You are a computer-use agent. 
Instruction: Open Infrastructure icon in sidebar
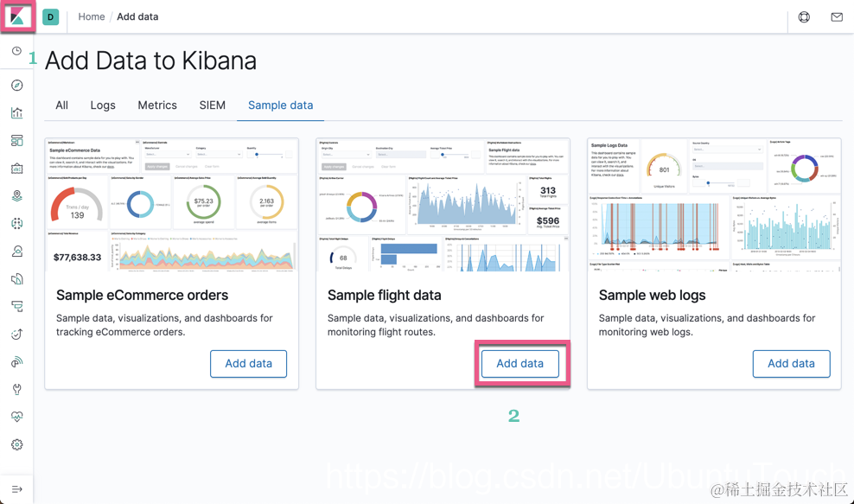17,252
